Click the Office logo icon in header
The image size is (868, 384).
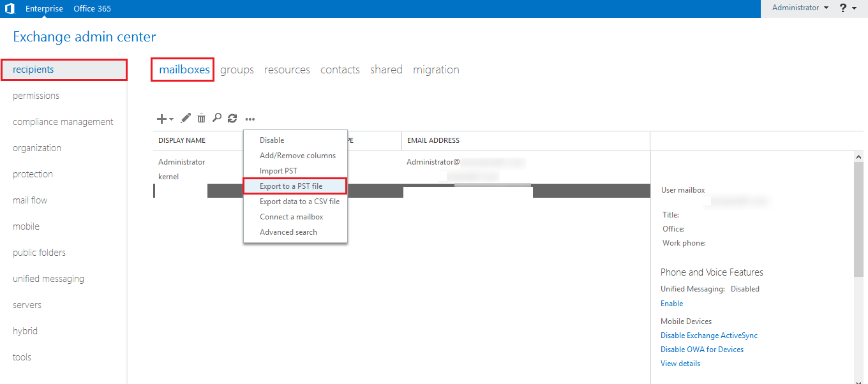point(10,9)
